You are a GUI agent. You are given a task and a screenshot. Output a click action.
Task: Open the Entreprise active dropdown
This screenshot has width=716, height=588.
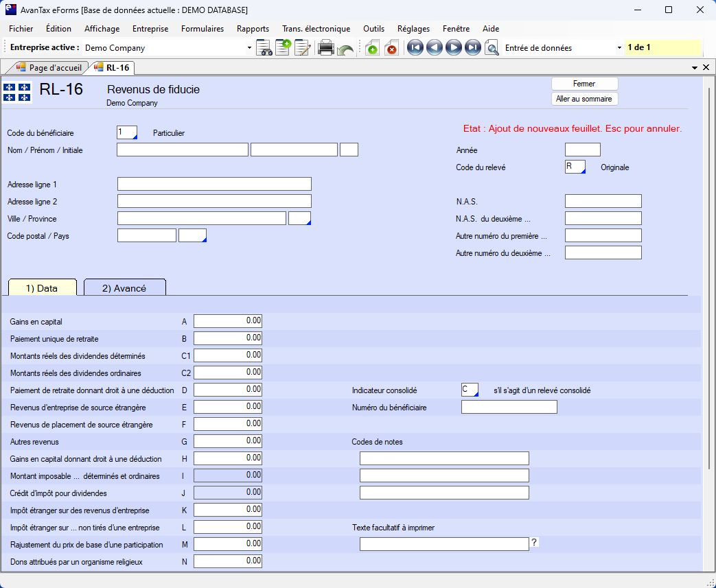(249, 48)
